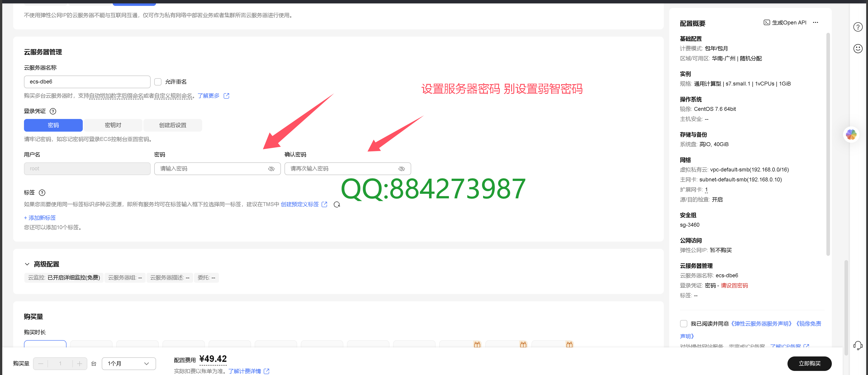Viewport: 868px width, 375px height.
Task: Click the sg-3460 security group text
Action: 689,225
